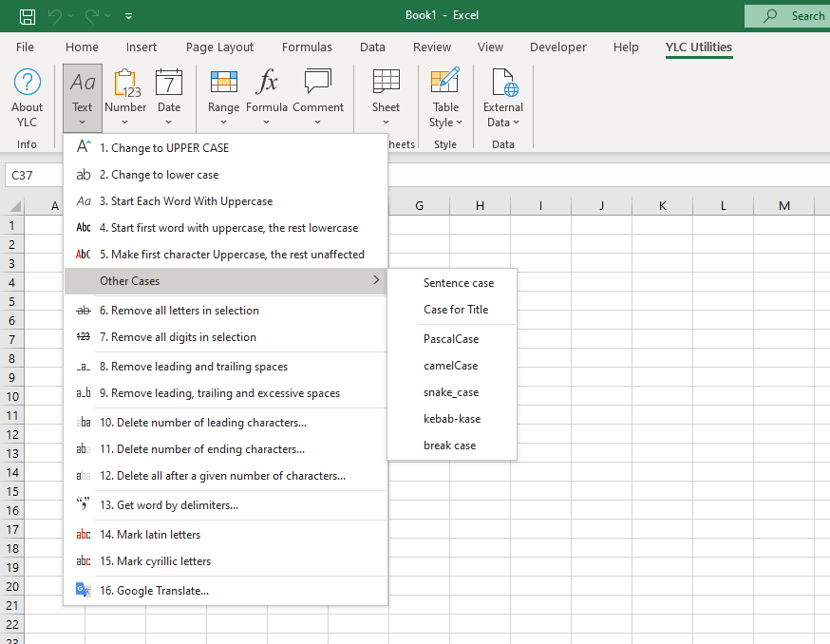Expand the External Data dropdown
This screenshot has width=830, height=644.
click(502, 115)
